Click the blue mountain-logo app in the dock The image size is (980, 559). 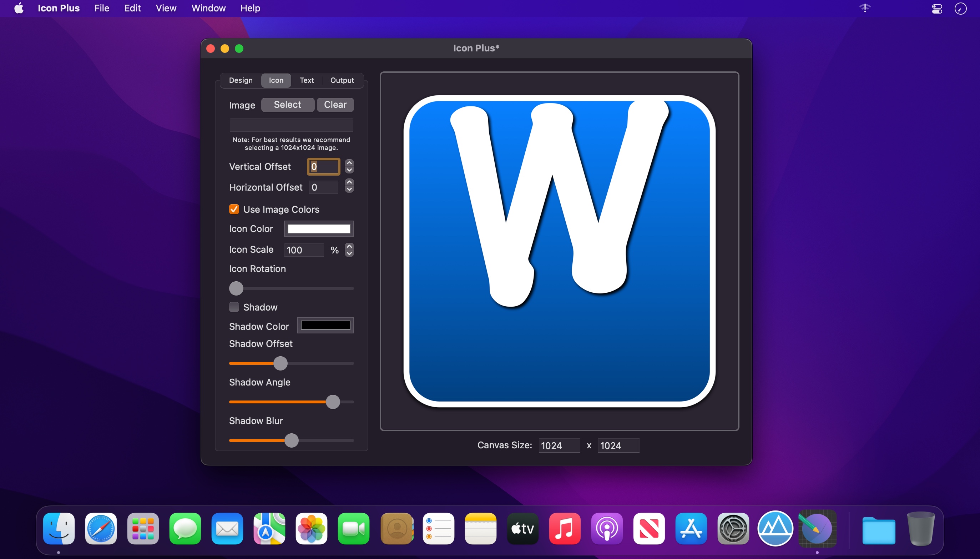point(776,529)
